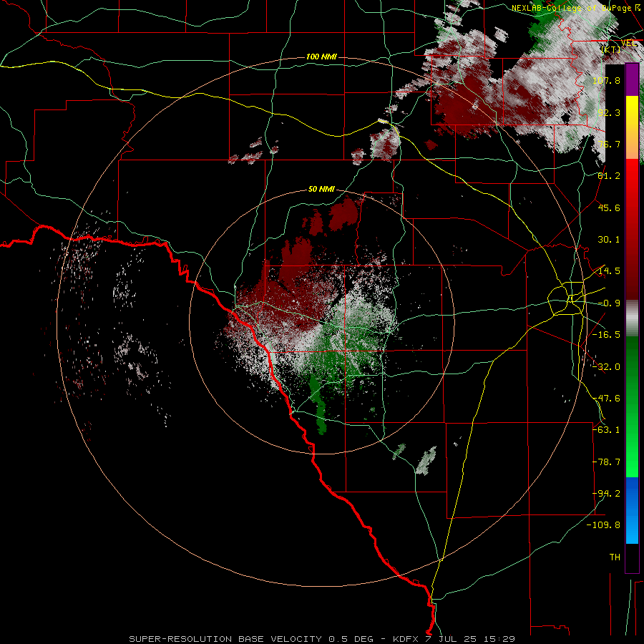
Task: Click the TH label under color bar
Action: [615, 557]
